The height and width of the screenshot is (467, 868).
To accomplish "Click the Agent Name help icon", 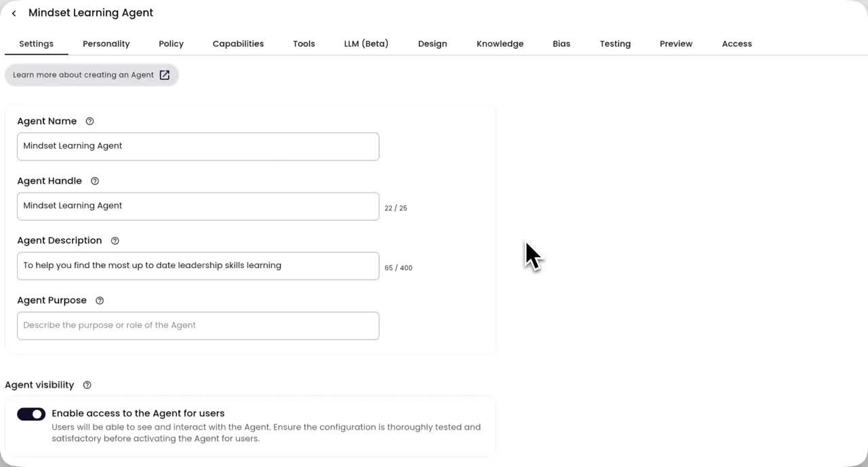I will click(90, 122).
